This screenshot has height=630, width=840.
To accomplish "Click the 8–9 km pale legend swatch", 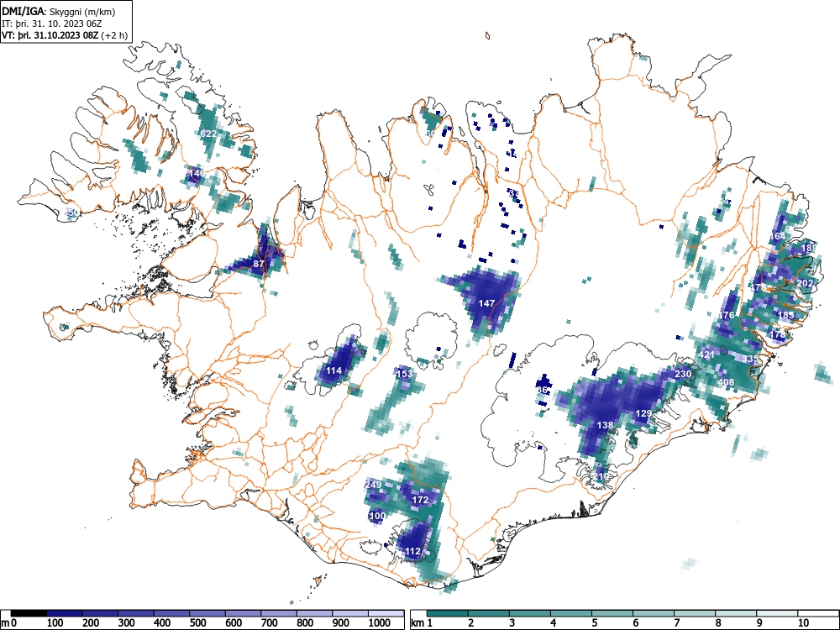I will click(736, 613).
